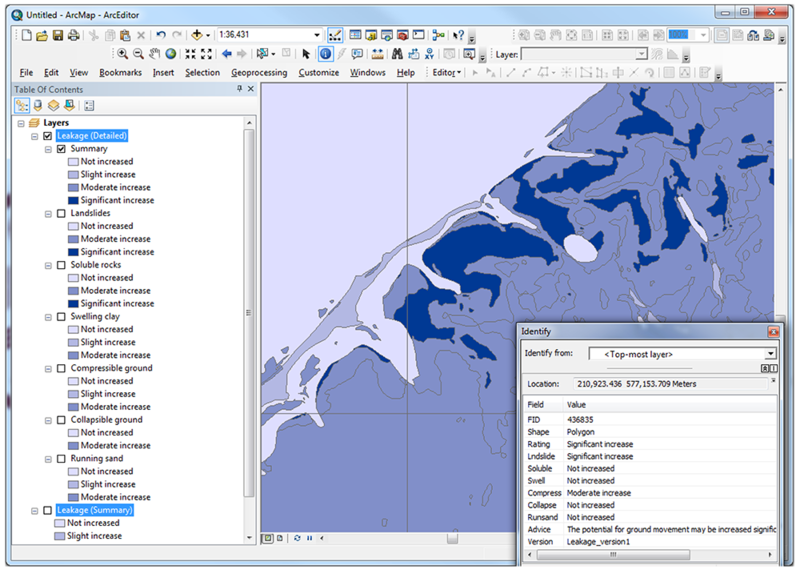Open the Python command window icon
The height and width of the screenshot is (570, 800).
click(419, 35)
